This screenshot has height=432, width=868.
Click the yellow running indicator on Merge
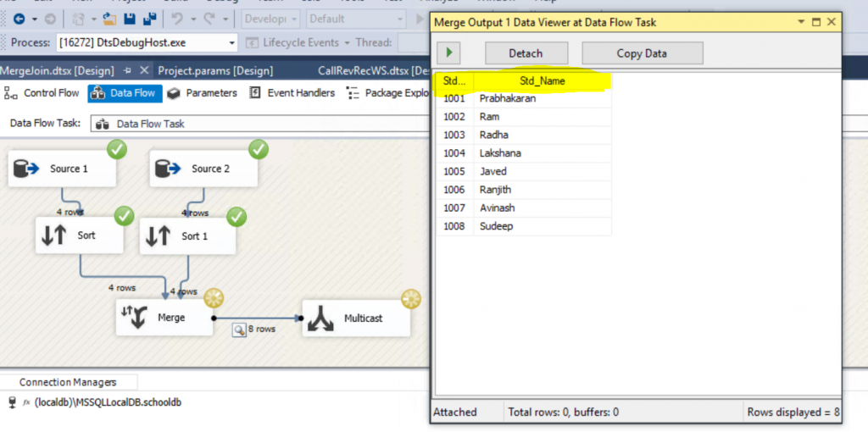214,299
